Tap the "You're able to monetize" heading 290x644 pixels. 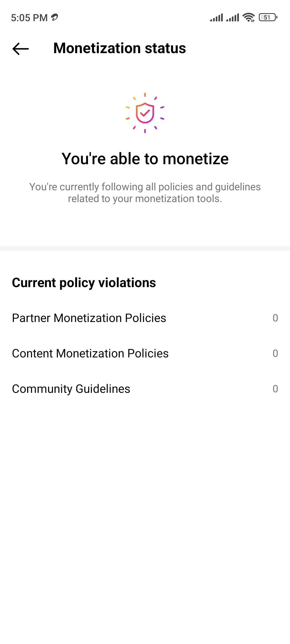[145, 159]
